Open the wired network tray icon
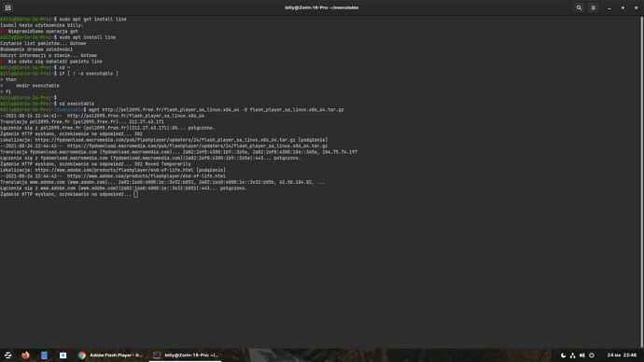Screen dimensions: 644x362 [572, 355]
